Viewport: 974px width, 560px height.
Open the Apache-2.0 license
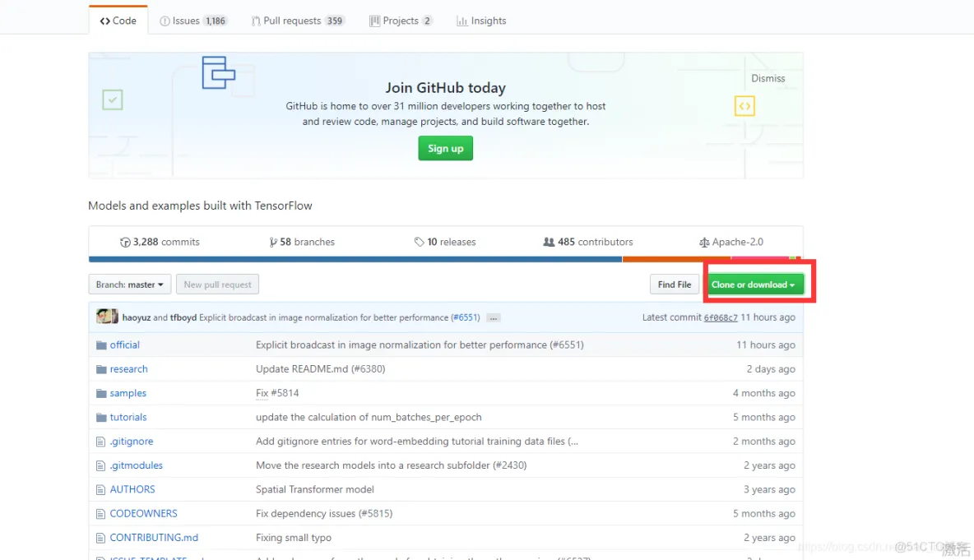pos(731,242)
